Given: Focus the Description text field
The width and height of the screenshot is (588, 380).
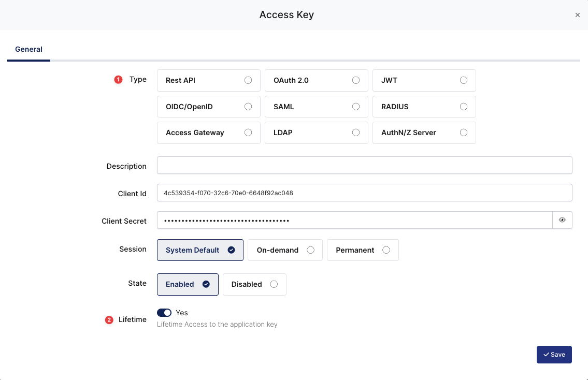Looking at the screenshot, I should tap(364, 165).
